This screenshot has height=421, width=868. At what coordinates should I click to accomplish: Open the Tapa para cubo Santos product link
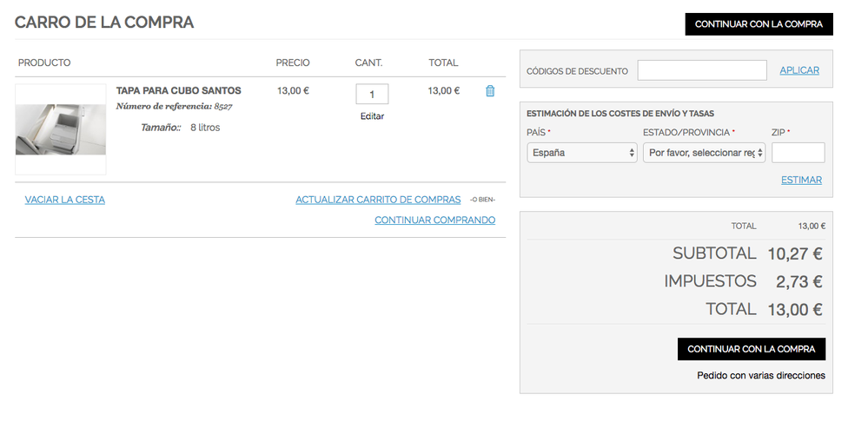[x=178, y=90]
